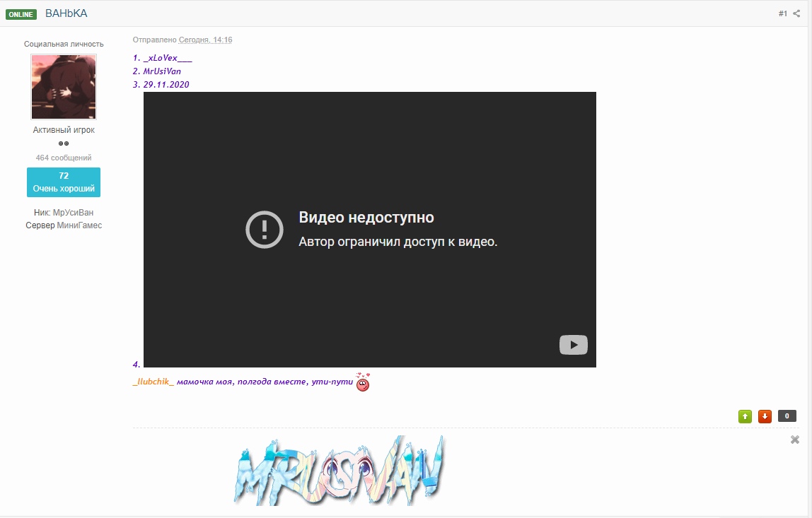Click the blushing smiley emoji

363,382
